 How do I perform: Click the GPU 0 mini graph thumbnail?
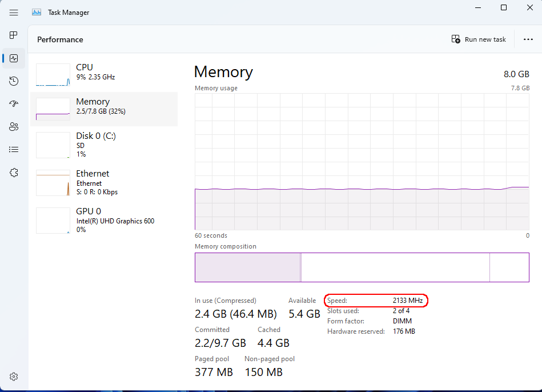pyautogui.click(x=53, y=221)
